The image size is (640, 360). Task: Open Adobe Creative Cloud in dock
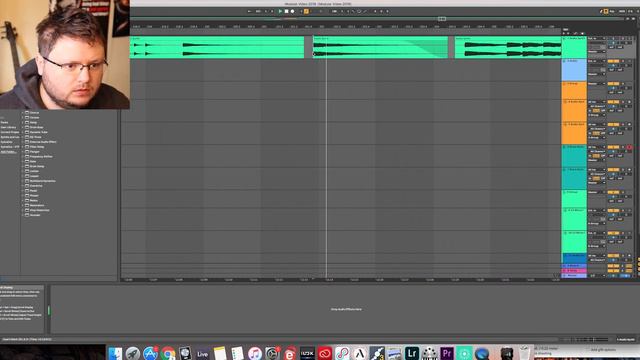pos(325,353)
